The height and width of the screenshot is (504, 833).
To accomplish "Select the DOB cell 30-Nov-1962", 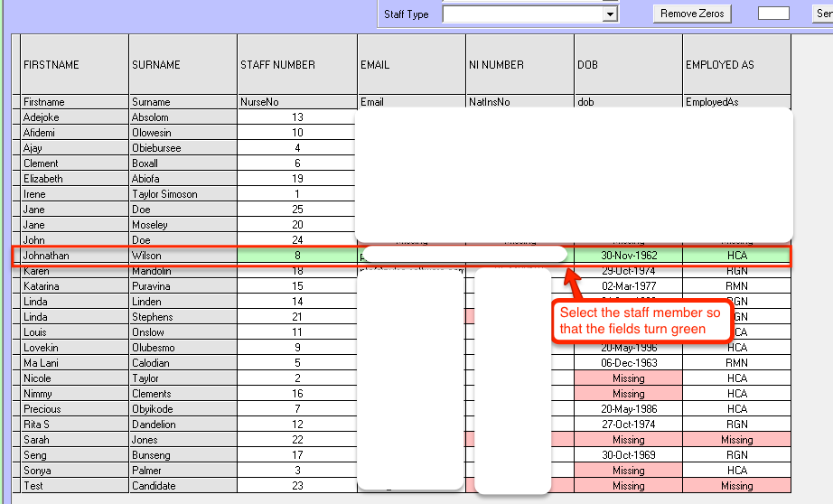I will (x=628, y=256).
